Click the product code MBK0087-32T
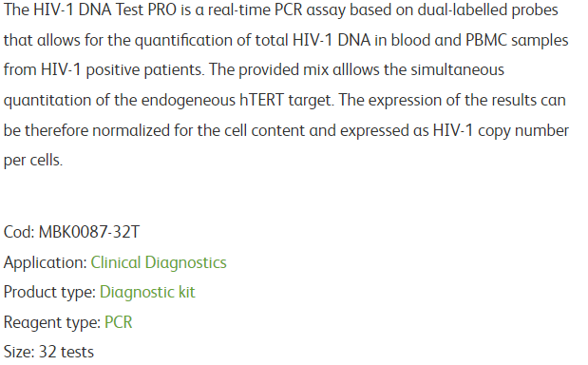The height and width of the screenshot is (365, 588). (89, 232)
